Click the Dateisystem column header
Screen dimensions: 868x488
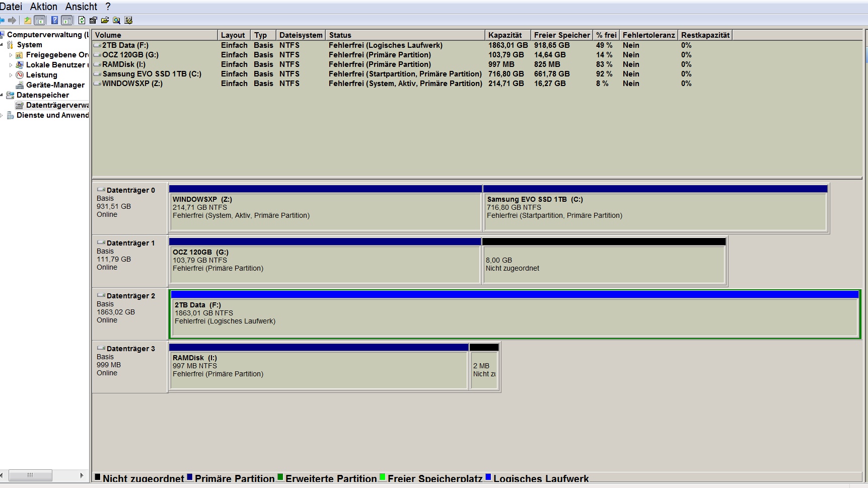click(x=301, y=35)
